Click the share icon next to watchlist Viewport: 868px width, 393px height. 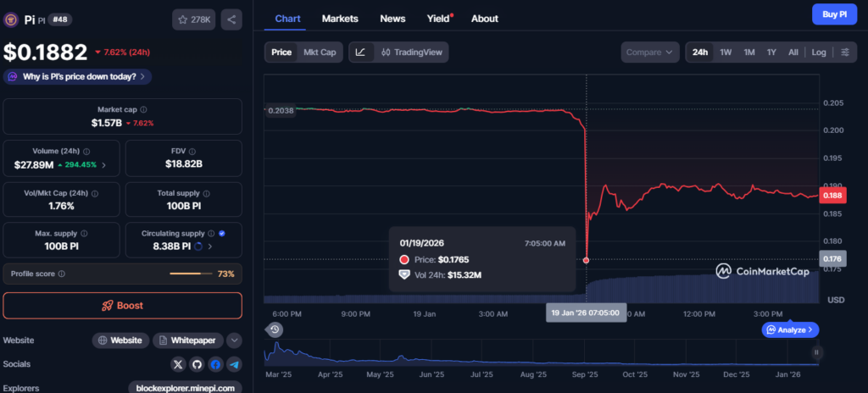(231, 19)
